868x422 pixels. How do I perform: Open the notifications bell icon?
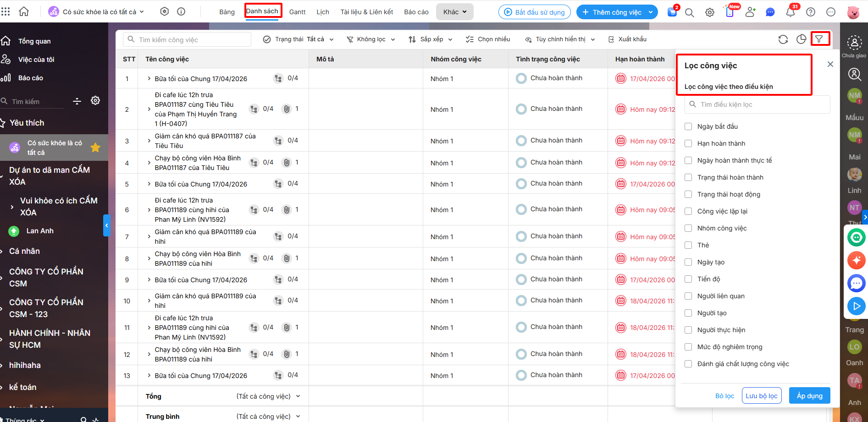coord(791,12)
